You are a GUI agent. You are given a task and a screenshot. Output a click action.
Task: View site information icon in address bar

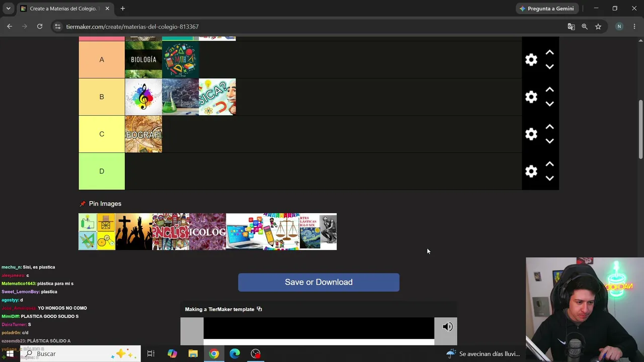pos(58,27)
